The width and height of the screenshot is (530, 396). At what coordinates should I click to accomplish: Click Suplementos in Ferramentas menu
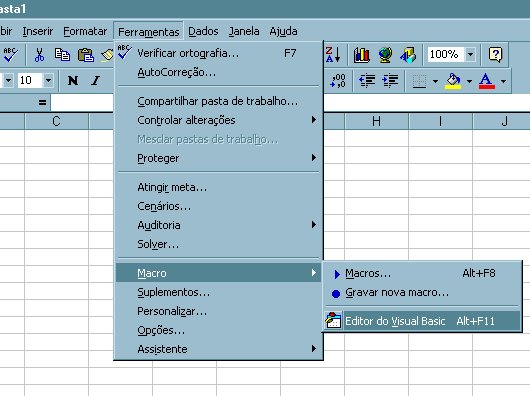[x=173, y=292]
